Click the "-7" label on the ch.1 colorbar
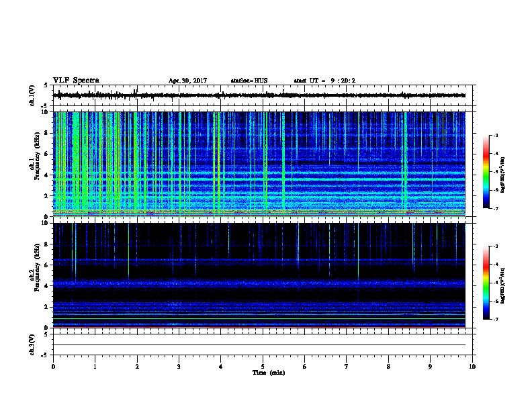The height and width of the screenshot is (411, 532). click(496, 208)
